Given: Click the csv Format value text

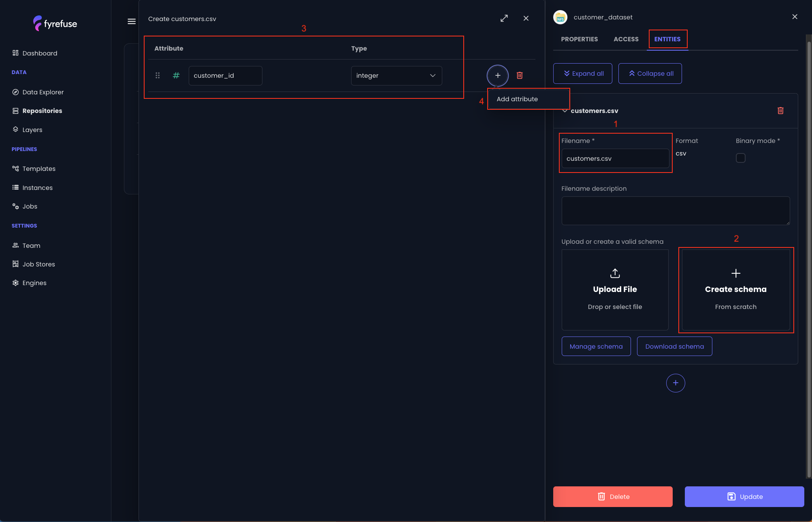Looking at the screenshot, I should pos(680,153).
